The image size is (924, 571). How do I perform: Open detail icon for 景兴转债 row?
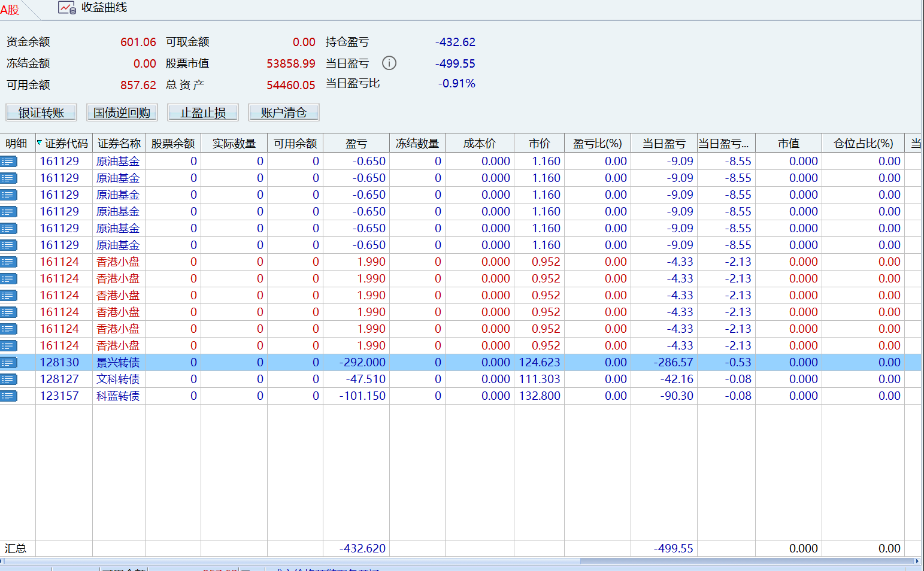point(9,363)
